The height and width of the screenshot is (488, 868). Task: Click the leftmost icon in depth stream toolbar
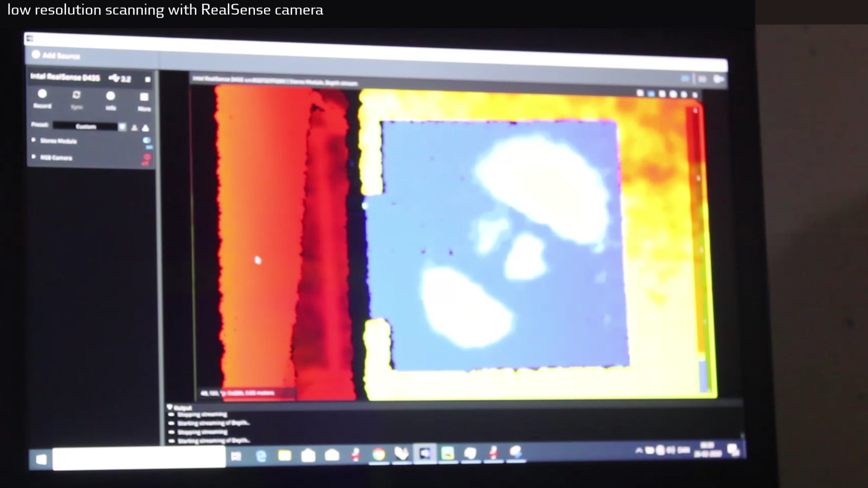coord(640,93)
